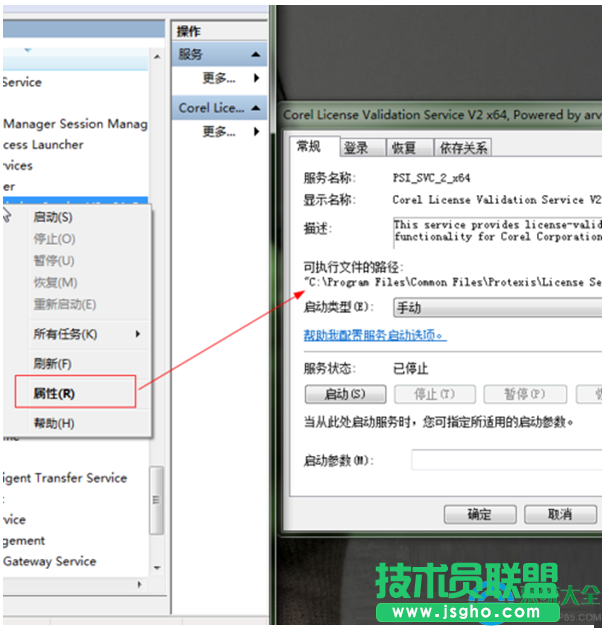The width and height of the screenshot is (603, 628).
Task: Click the 确定 button
Action: point(479,514)
